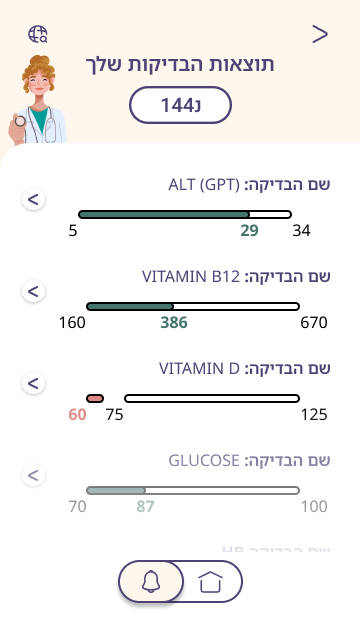Select the VITAMIN B12 test name label
Screen dimensions: 360x640
point(236,276)
